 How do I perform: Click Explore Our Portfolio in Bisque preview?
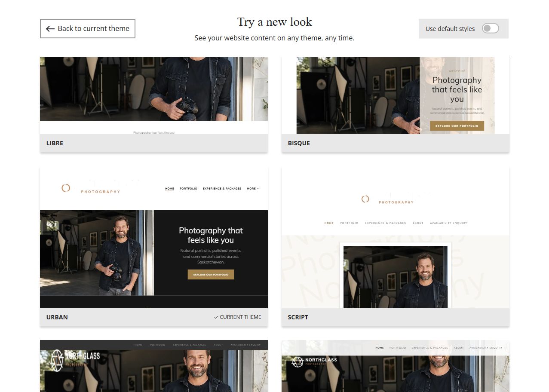coord(457,126)
